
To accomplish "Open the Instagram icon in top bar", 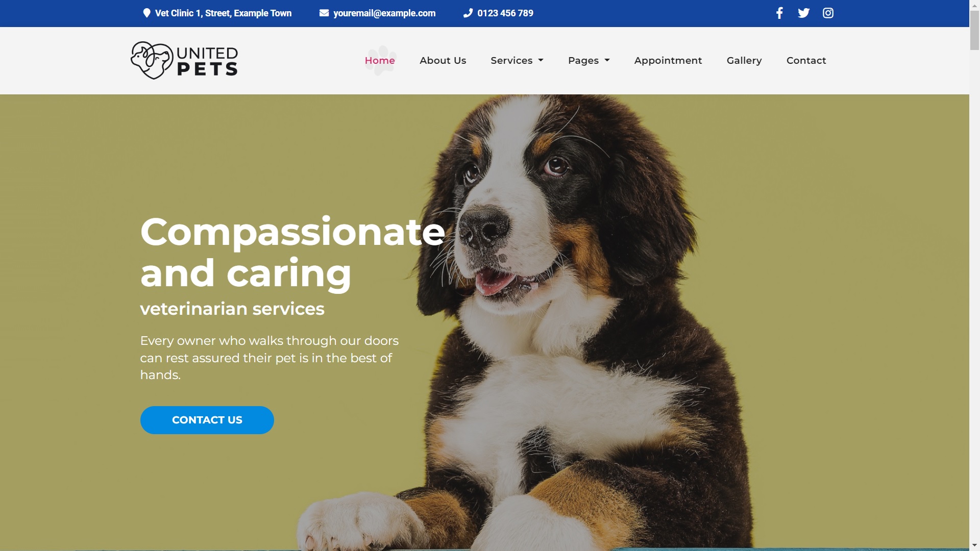I will tap(828, 13).
